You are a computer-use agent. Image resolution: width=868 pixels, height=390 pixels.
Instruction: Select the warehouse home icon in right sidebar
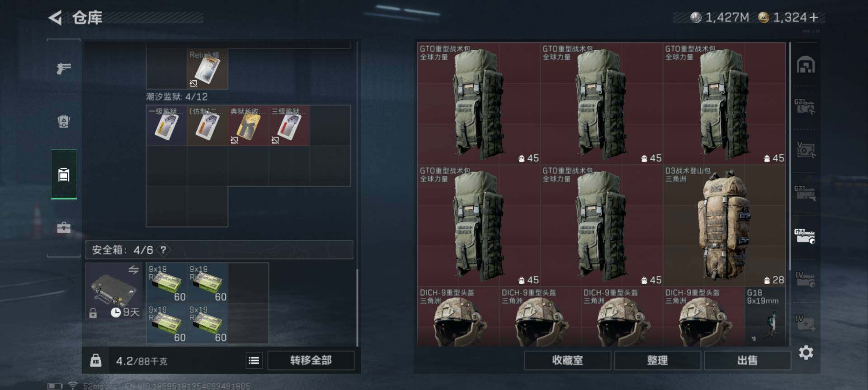806,65
